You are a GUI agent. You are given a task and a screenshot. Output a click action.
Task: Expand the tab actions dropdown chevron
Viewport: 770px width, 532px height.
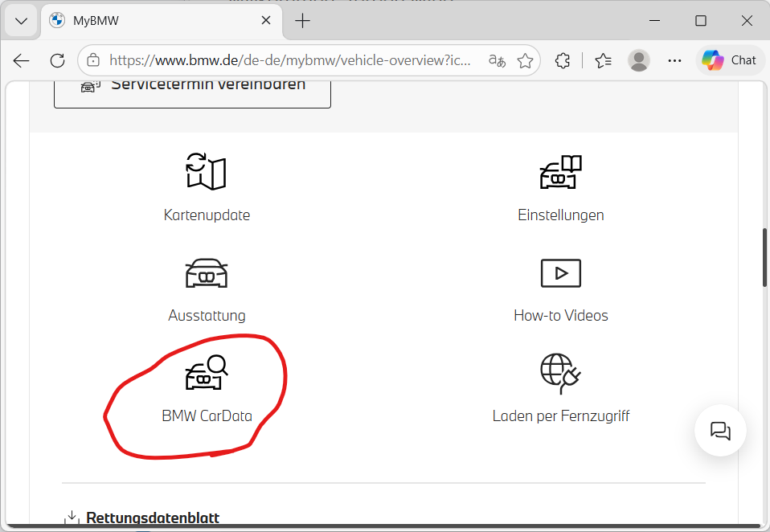tap(22, 21)
